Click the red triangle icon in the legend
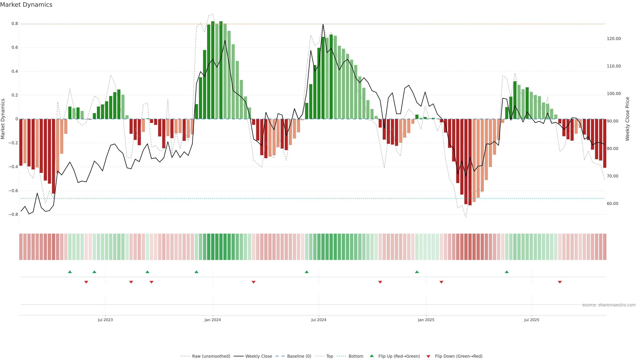The width and height of the screenshot is (644, 362). pos(428,356)
